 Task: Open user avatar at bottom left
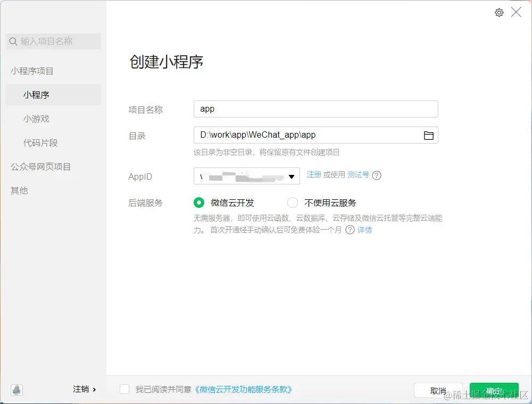(16, 390)
